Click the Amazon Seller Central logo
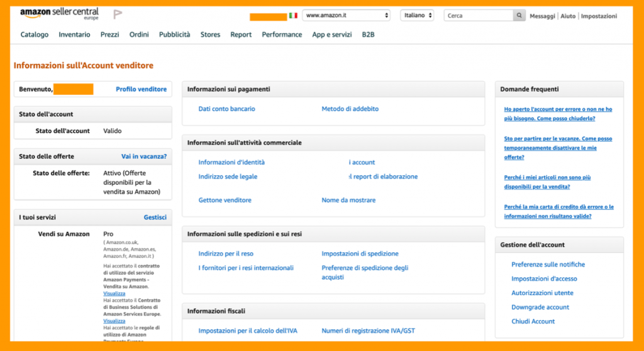Screen dimensions: 644x351 coord(60,14)
